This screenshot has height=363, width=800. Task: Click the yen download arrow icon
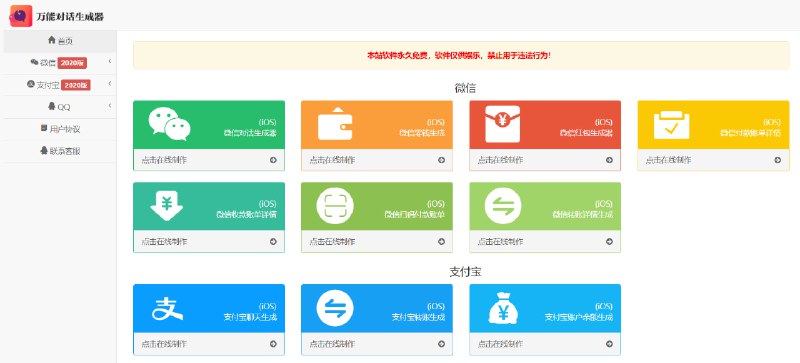pyautogui.click(x=166, y=205)
